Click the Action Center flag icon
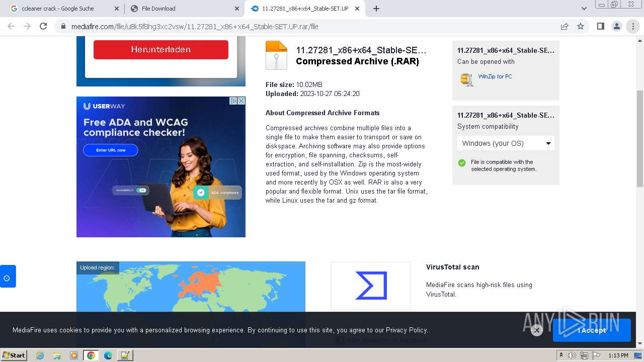The width and height of the screenshot is (644, 362). (x=596, y=355)
